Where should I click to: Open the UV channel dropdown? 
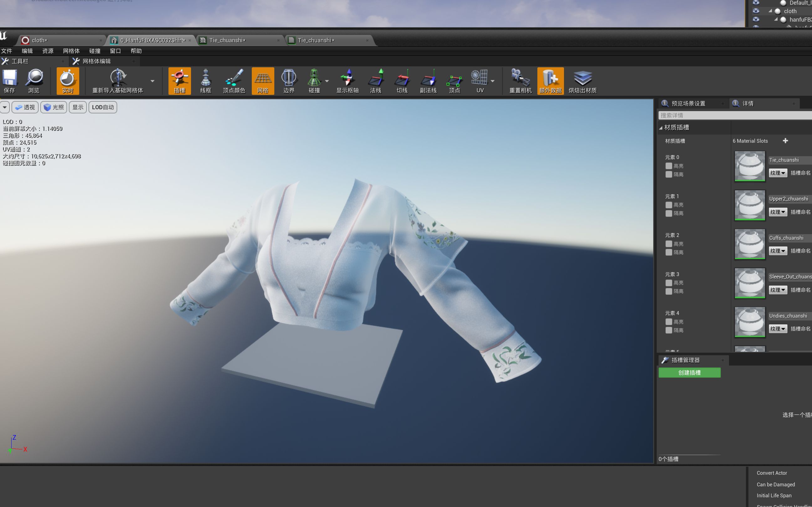(x=493, y=81)
